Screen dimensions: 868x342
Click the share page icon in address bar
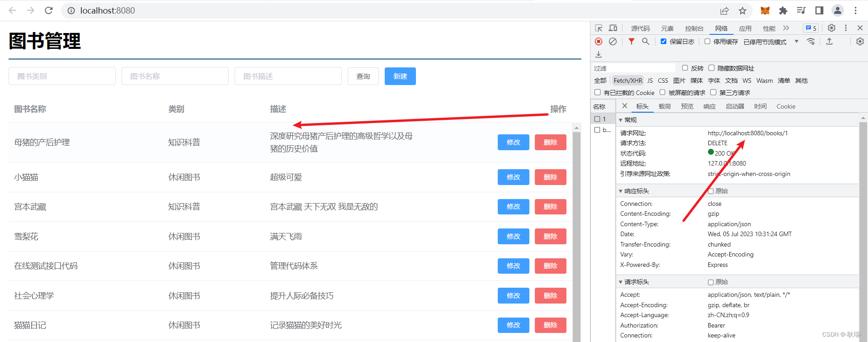[725, 10]
